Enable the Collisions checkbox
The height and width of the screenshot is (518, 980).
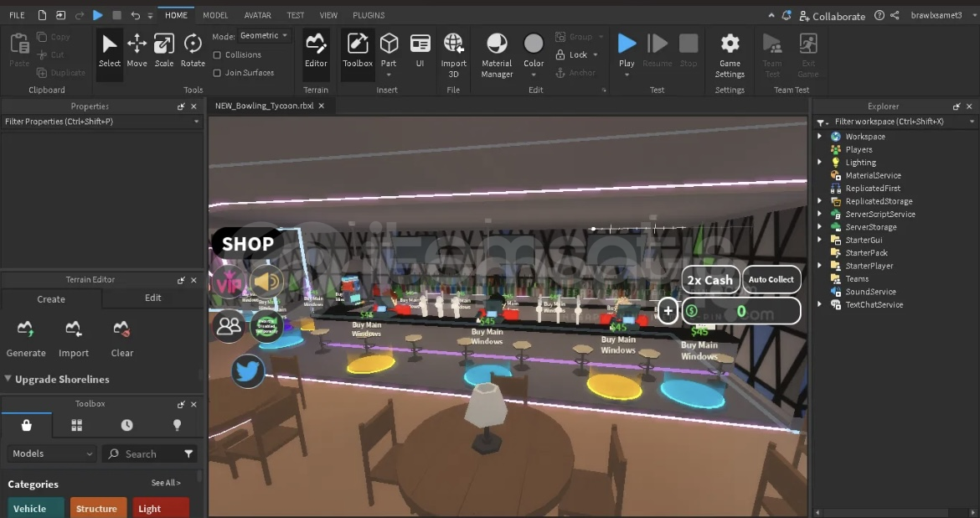[217, 55]
